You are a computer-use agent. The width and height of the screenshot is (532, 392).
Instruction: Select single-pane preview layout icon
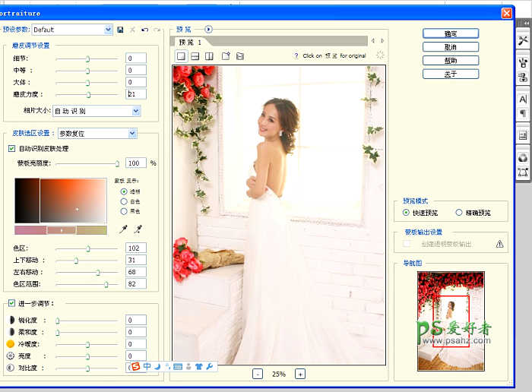coord(182,56)
